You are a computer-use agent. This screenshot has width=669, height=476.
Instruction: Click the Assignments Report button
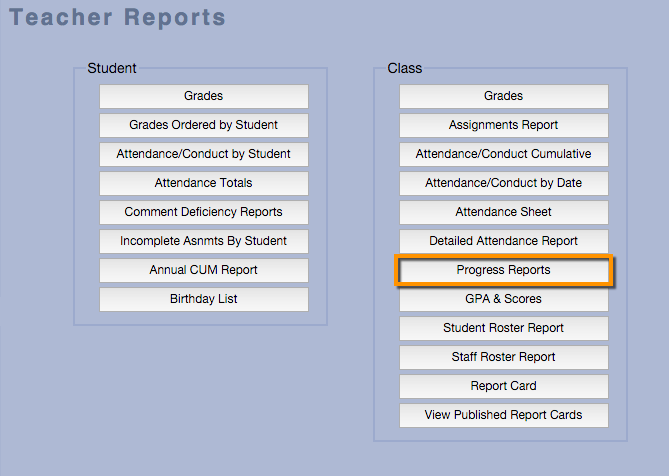point(503,125)
